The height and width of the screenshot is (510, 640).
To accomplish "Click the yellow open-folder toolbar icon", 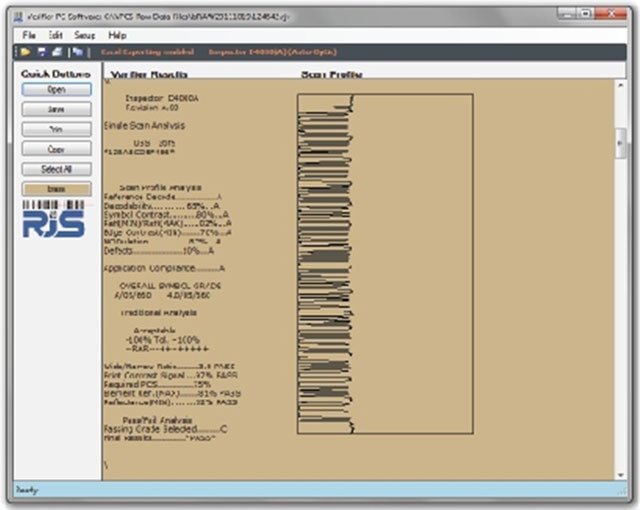I will click(x=25, y=52).
